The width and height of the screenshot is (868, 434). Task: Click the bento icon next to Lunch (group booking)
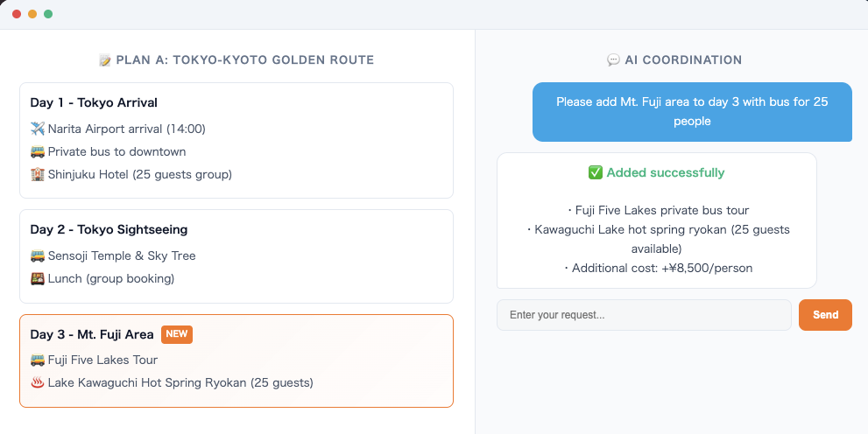pyautogui.click(x=37, y=278)
